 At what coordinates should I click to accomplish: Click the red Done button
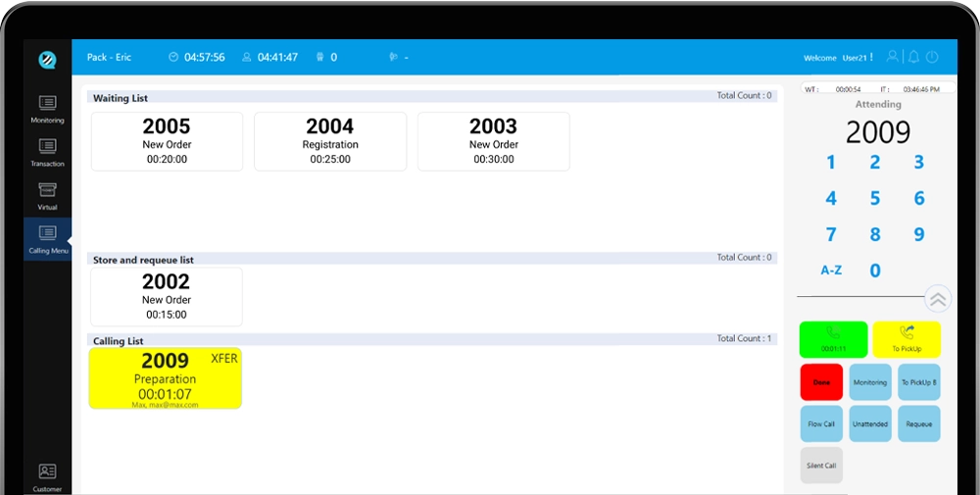click(x=821, y=382)
